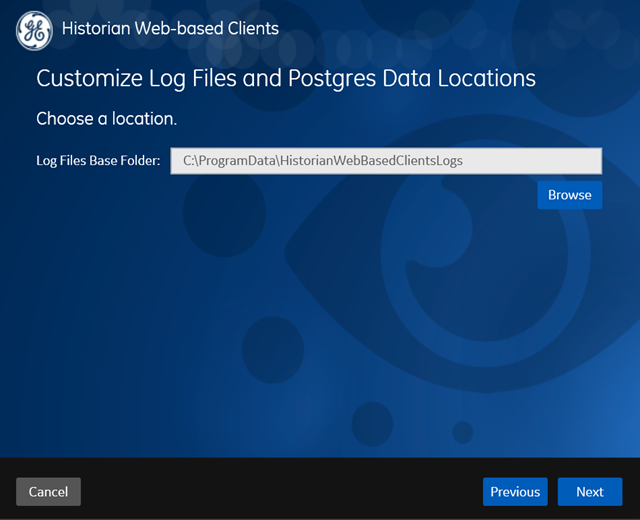Click the Historian Web-based Clients title
Viewport: 640px width, 520px height.
(170, 29)
